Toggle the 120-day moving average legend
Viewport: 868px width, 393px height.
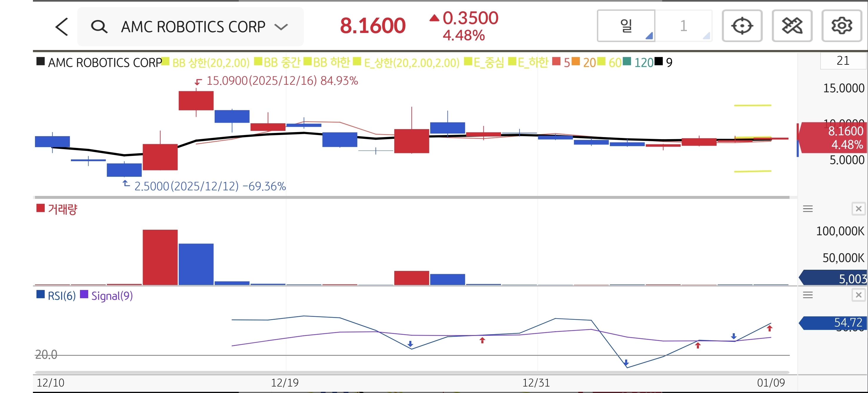pos(644,63)
